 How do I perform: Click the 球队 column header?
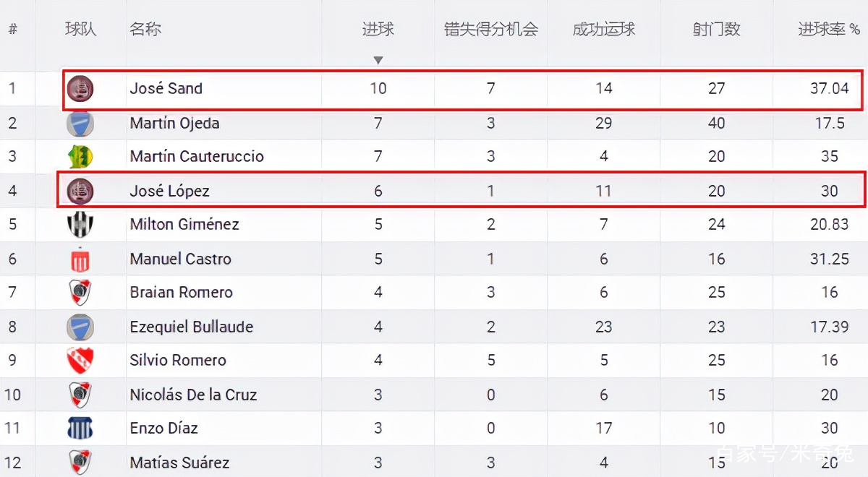80,29
